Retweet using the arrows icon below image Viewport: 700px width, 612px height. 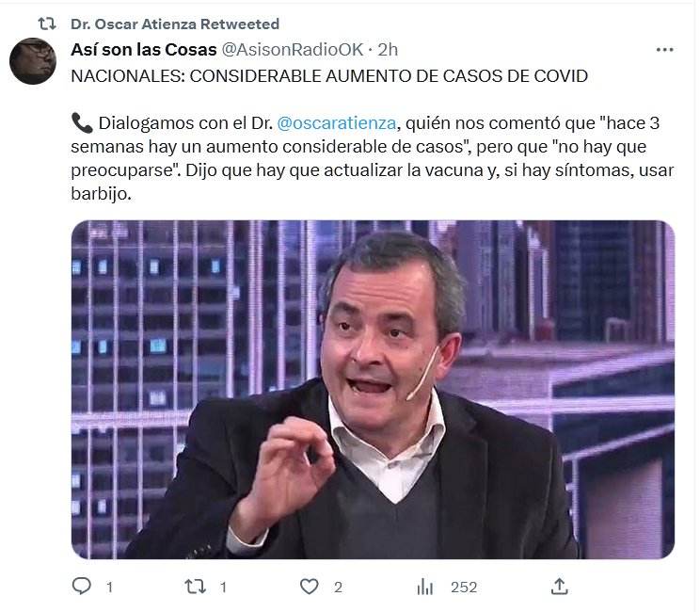point(196,586)
